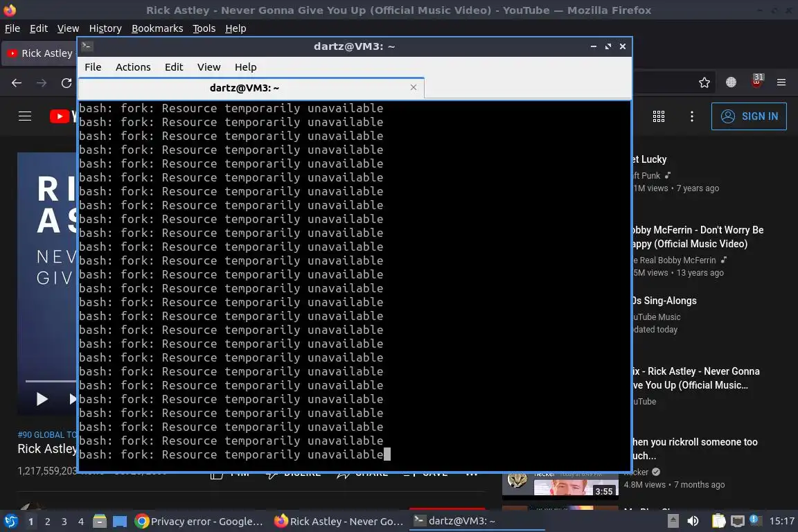Viewport: 798px width, 532px height.
Task: Open terminal Actions menu
Action: point(133,67)
